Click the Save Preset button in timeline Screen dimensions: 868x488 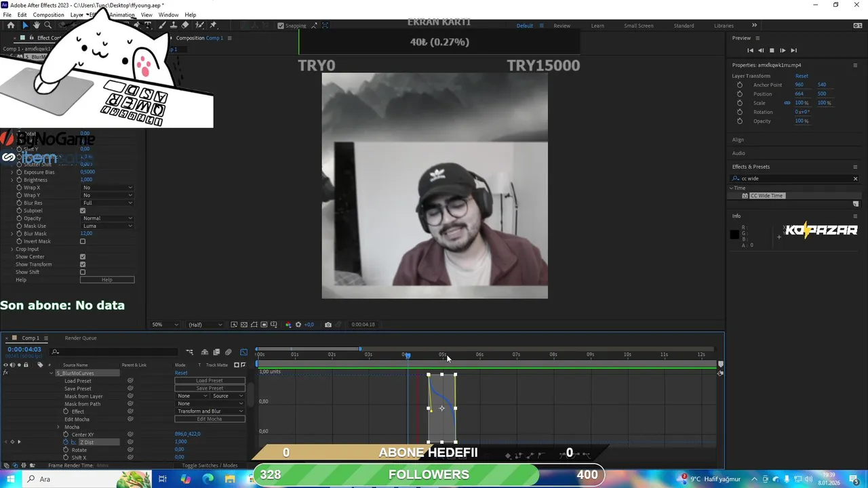point(210,388)
